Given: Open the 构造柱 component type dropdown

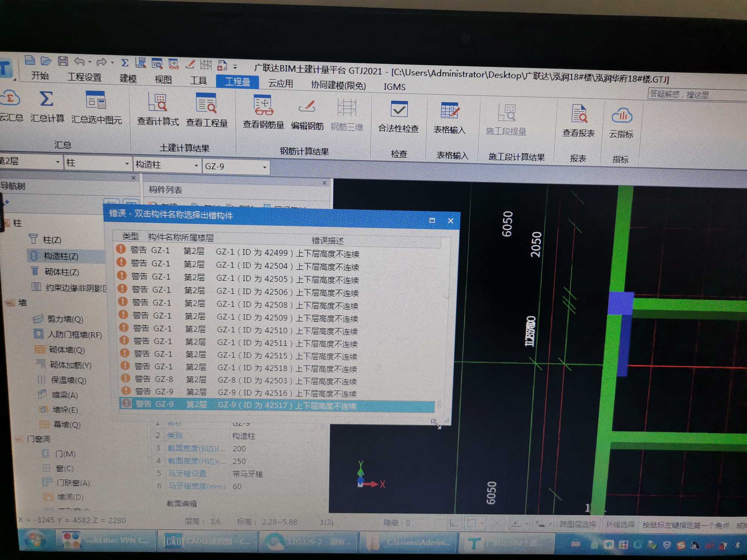Looking at the screenshot, I should click(196, 165).
